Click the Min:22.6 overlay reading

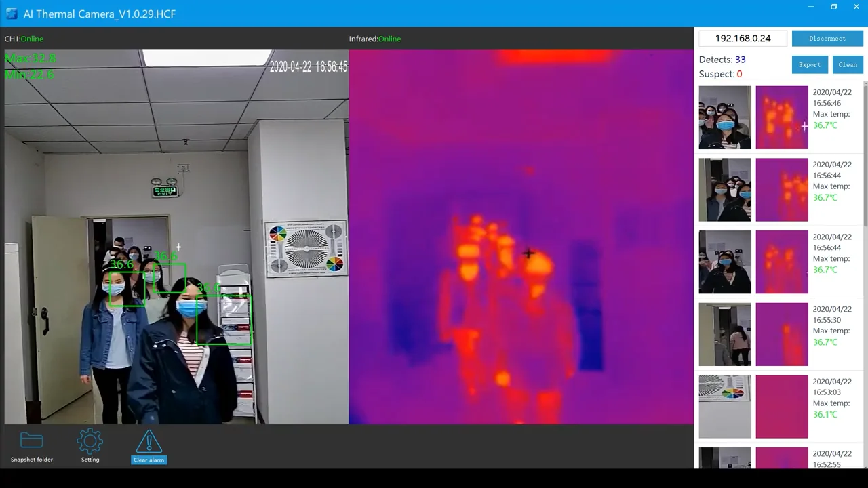29,75
